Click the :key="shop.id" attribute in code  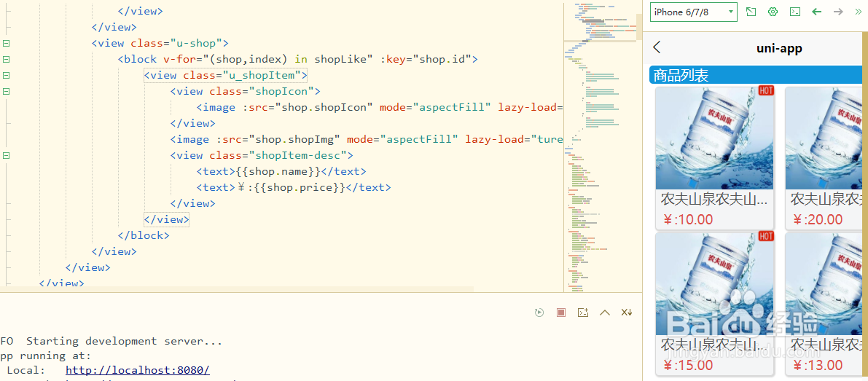425,59
